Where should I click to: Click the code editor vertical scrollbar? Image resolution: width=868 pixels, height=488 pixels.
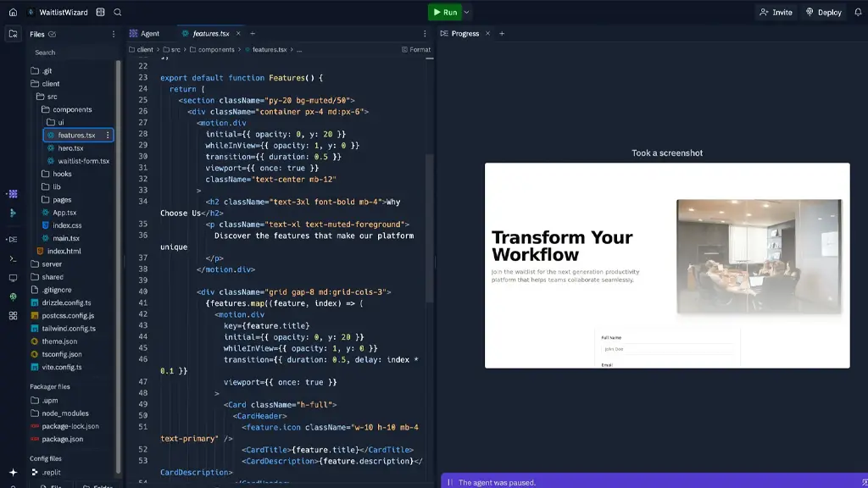tap(430, 228)
